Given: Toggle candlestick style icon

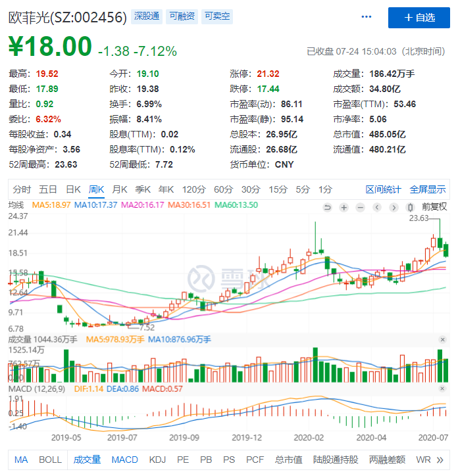Looking at the screenshot, I should point(410,208).
